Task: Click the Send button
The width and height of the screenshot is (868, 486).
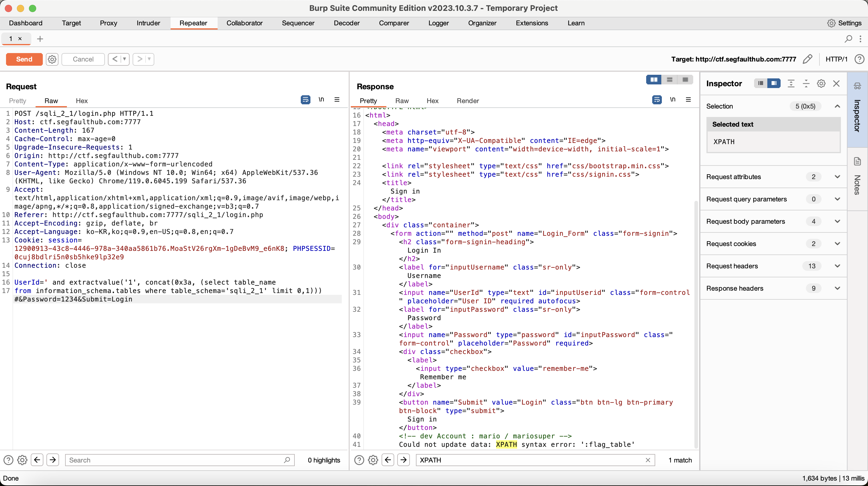Action: pyautogui.click(x=24, y=59)
